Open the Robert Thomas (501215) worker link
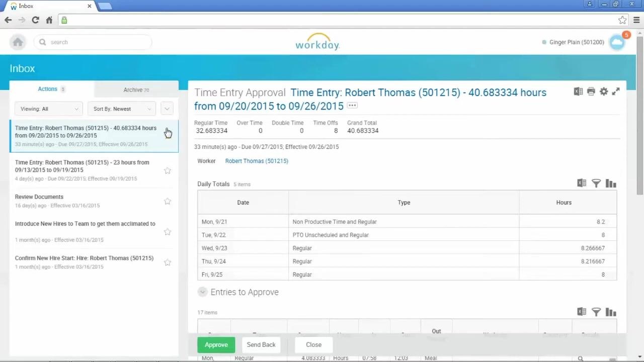Image resolution: width=644 pixels, height=362 pixels. (x=257, y=161)
